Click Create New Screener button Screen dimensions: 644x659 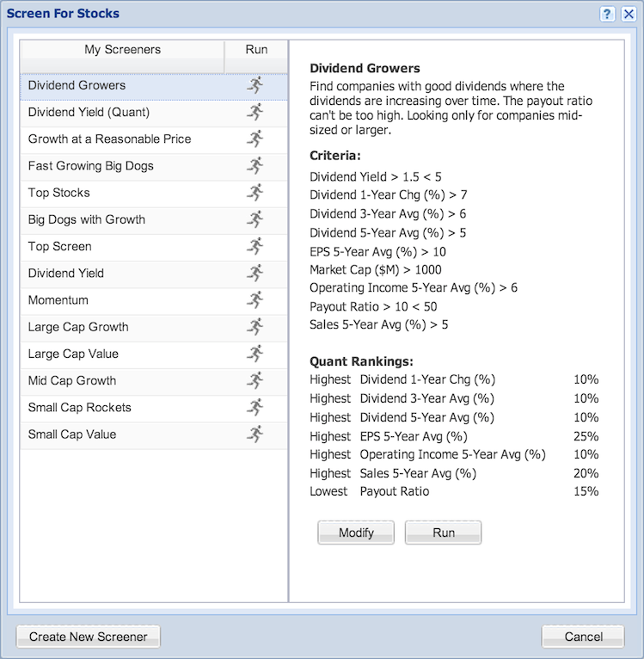coord(89,637)
